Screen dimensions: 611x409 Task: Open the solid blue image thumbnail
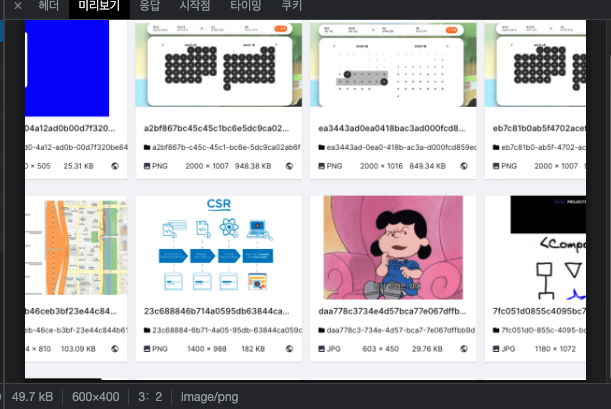pos(67,68)
